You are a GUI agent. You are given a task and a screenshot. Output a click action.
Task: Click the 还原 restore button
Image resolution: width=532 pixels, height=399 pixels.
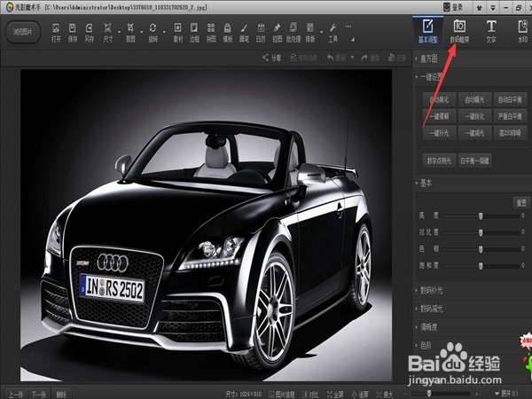click(x=397, y=58)
